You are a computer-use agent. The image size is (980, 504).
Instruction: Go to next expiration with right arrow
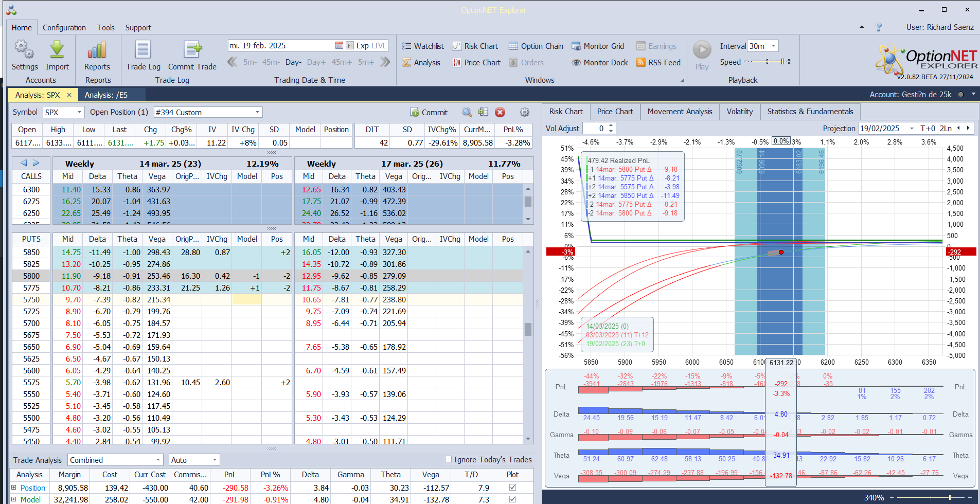pyautogui.click(x=36, y=163)
